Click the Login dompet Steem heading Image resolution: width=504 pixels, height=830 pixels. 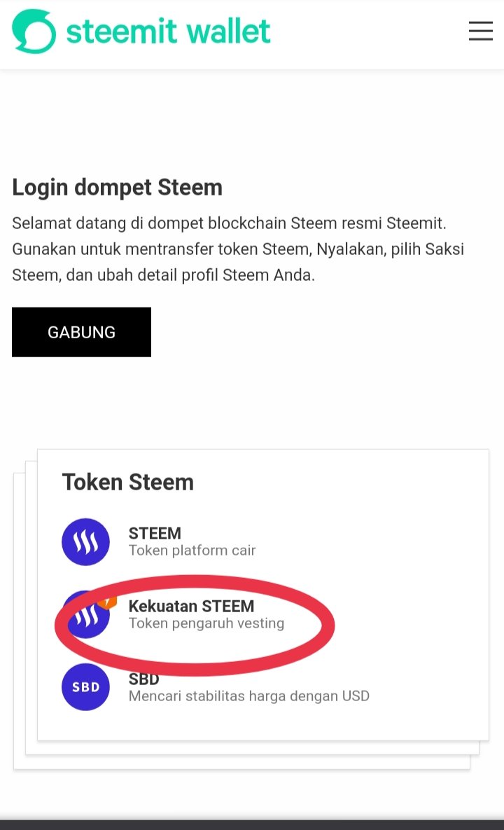(x=118, y=188)
